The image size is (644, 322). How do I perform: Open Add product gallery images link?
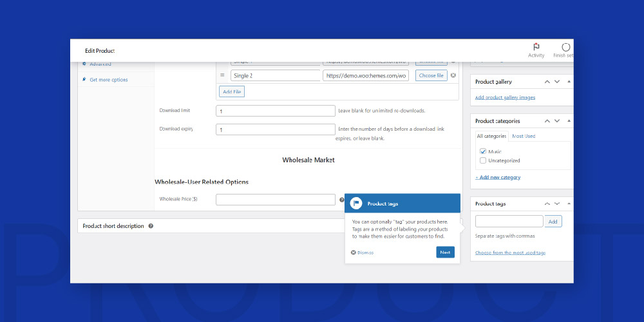click(x=505, y=97)
